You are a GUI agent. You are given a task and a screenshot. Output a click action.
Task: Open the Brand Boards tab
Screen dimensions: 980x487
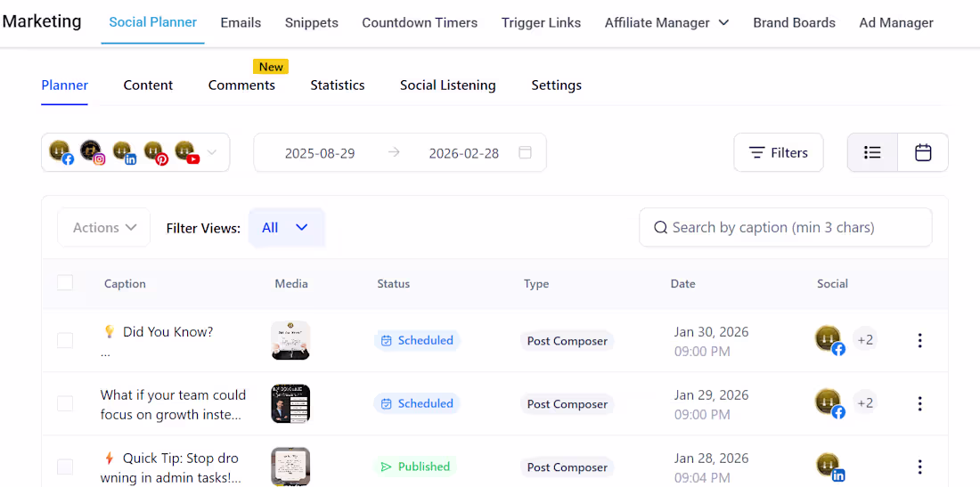click(795, 23)
